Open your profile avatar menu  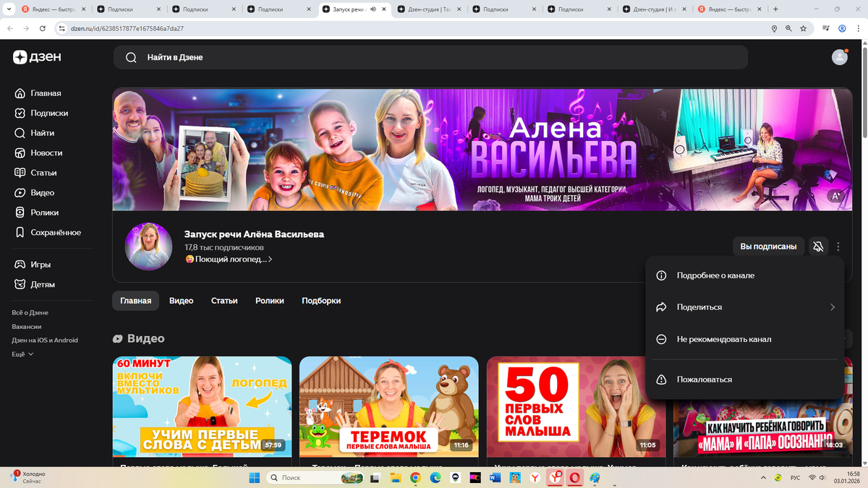pyautogui.click(x=839, y=56)
